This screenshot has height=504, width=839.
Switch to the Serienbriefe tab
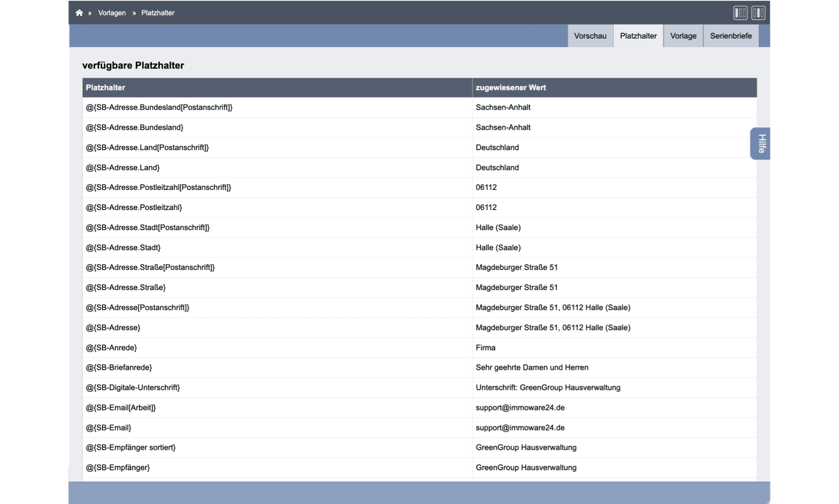pos(731,36)
